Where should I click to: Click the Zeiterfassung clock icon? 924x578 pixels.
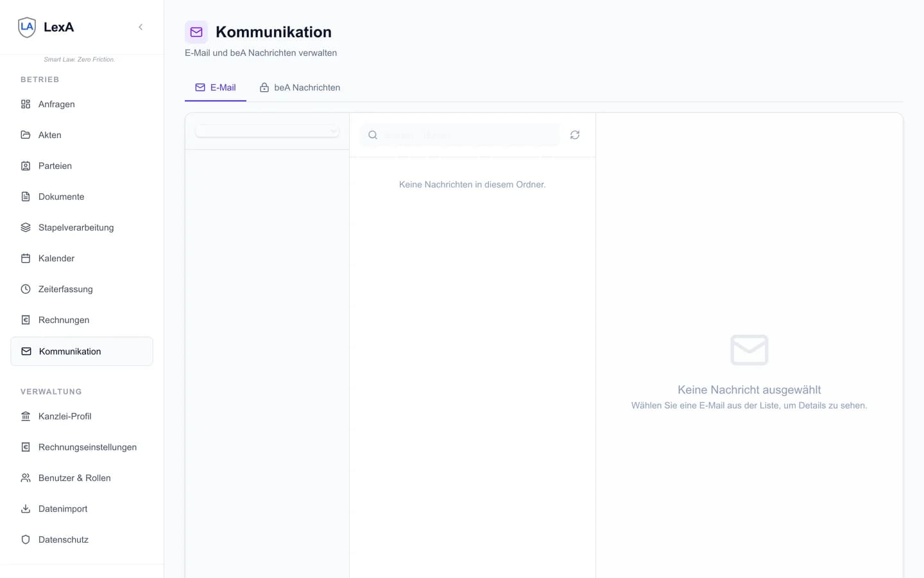coord(26,289)
